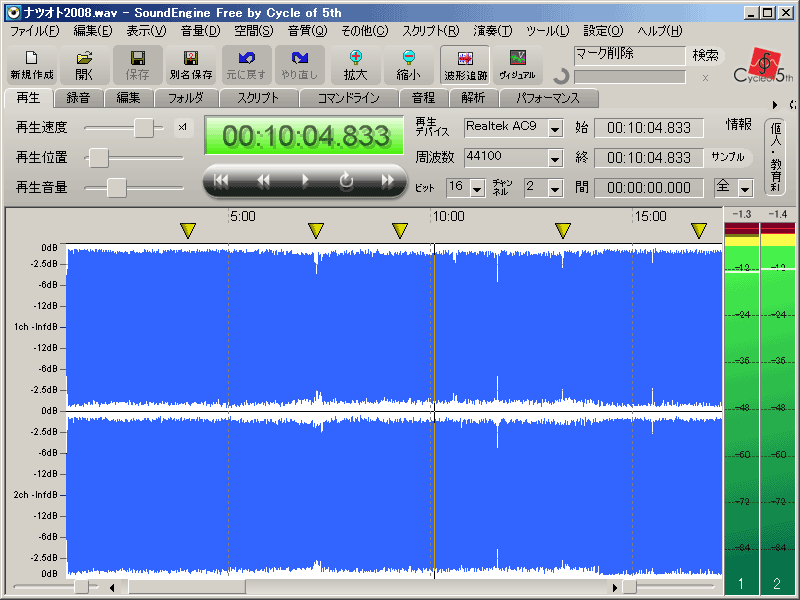The image size is (800, 600).
Task: Open the 設定(O) menu
Action: 603,31
